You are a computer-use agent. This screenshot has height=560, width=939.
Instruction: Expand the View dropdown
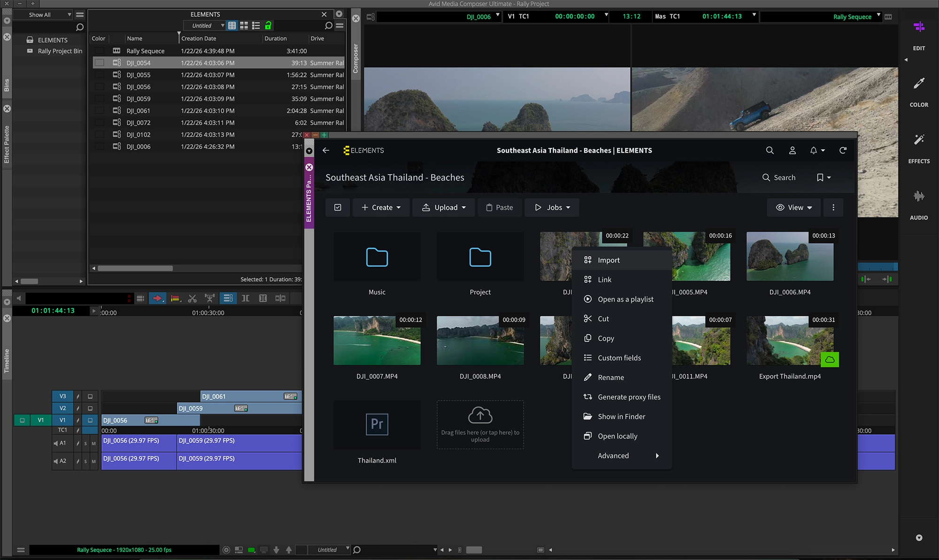click(794, 207)
